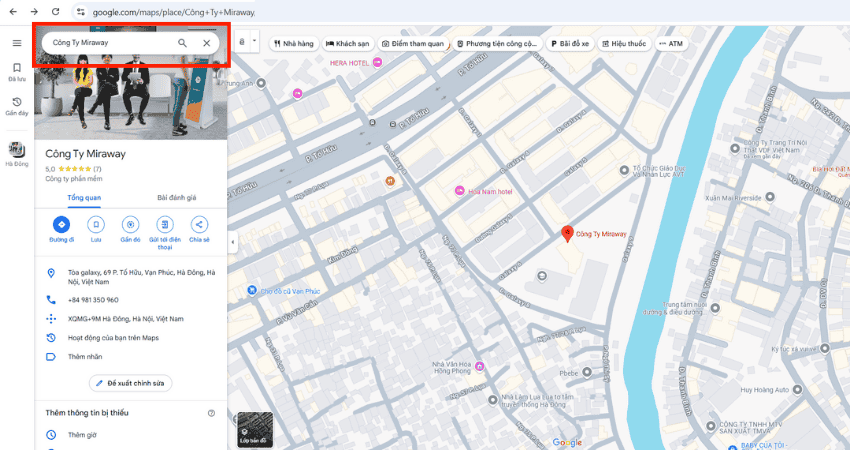Viewport: 850px width, 450px height.
Task: Click the Trung tâm nuôi dưỡng & điều dưỡng marker
Action: click(716, 308)
